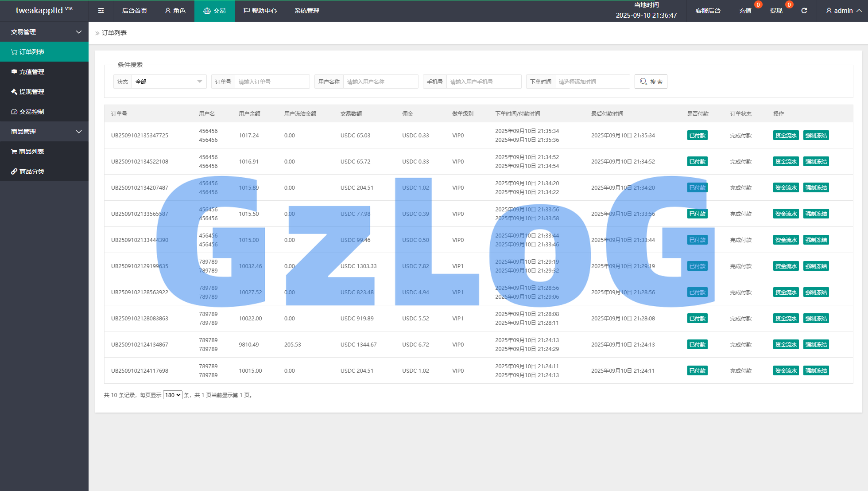Select 订单列表 in the sidebar
The width and height of the screenshot is (868, 491).
tap(32, 52)
